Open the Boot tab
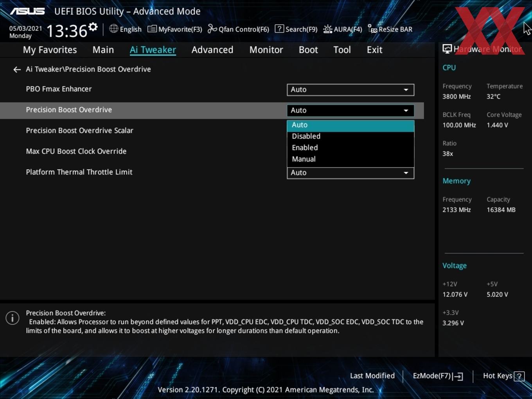This screenshot has height=399, width=532. tap(308, 50)
